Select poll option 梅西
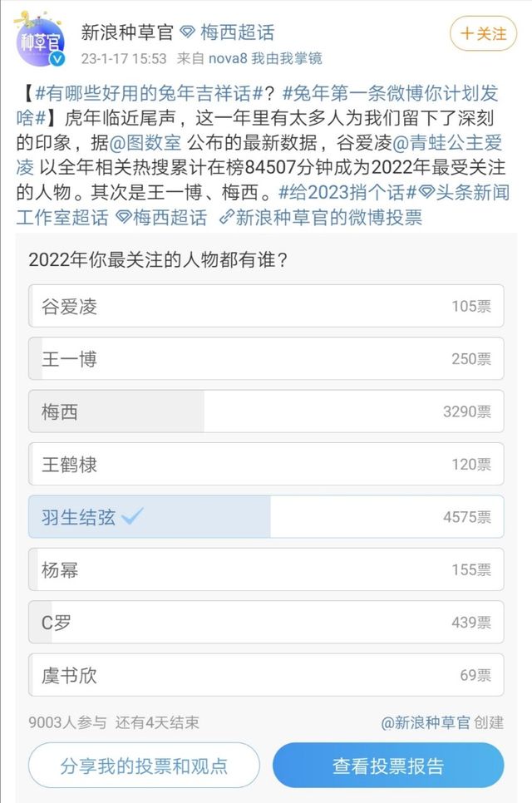This screenshot has width=532, height=803. coord(266,411)
